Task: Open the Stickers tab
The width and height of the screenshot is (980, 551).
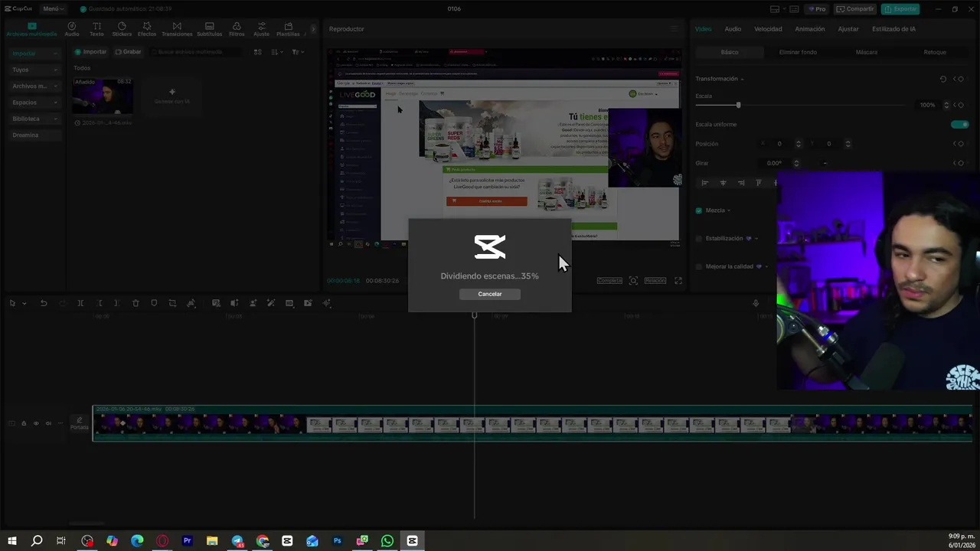Action: coord(122,29)
